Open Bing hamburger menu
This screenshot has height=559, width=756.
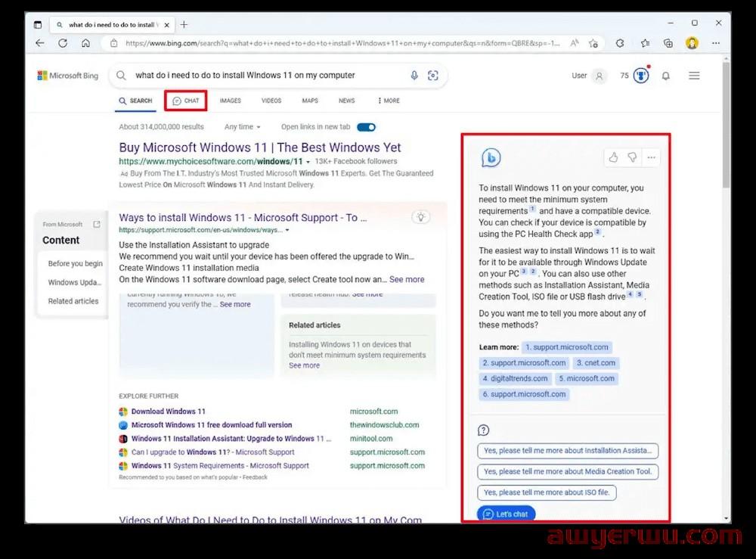point(694,76)
